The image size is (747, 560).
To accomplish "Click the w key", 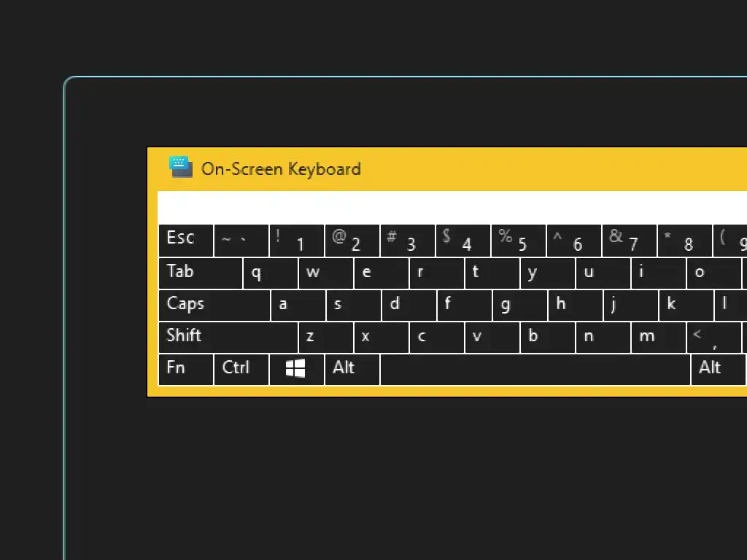I will pos(326,273).
